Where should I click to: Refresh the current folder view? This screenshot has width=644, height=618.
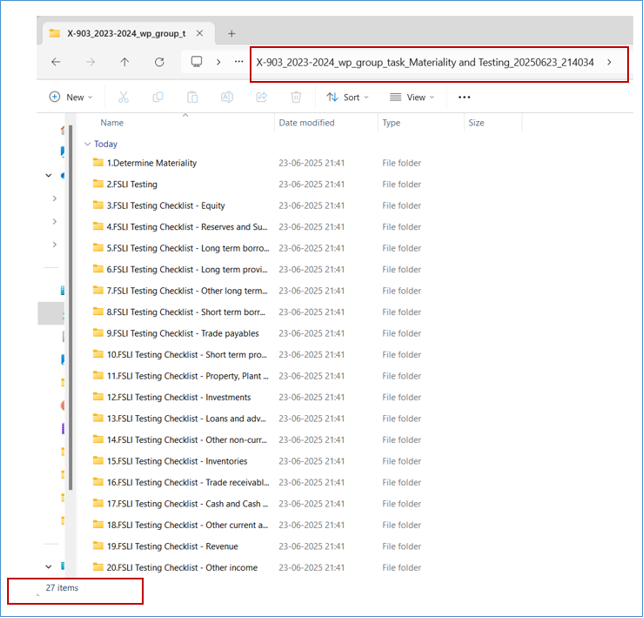point(159,62)
